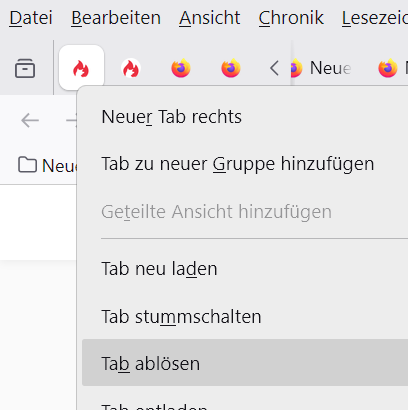
Task: Select the active tab with the red flame icon
Action: [x=81, y=68]
